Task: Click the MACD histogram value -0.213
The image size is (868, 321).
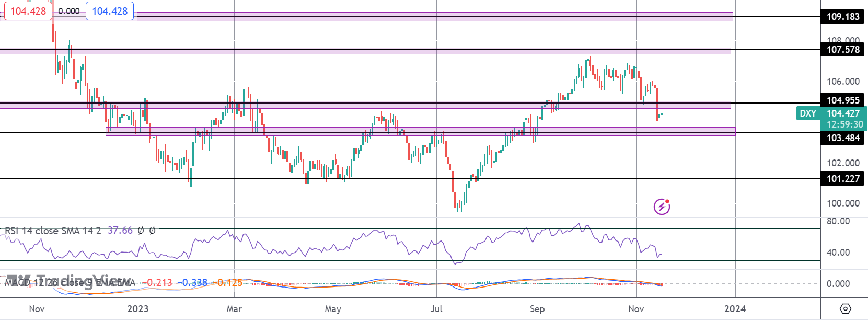Action: pyautogui.click(x=157, y=283)
